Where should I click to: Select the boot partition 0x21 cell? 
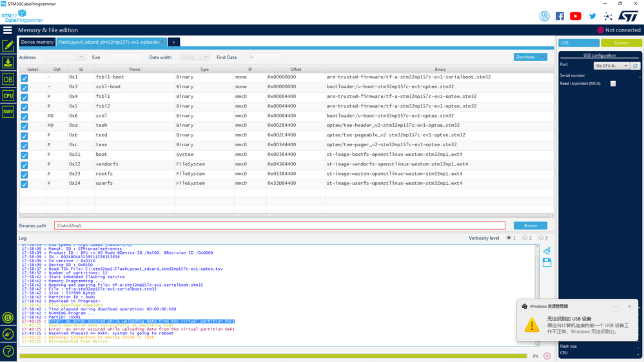coord(81,155)
